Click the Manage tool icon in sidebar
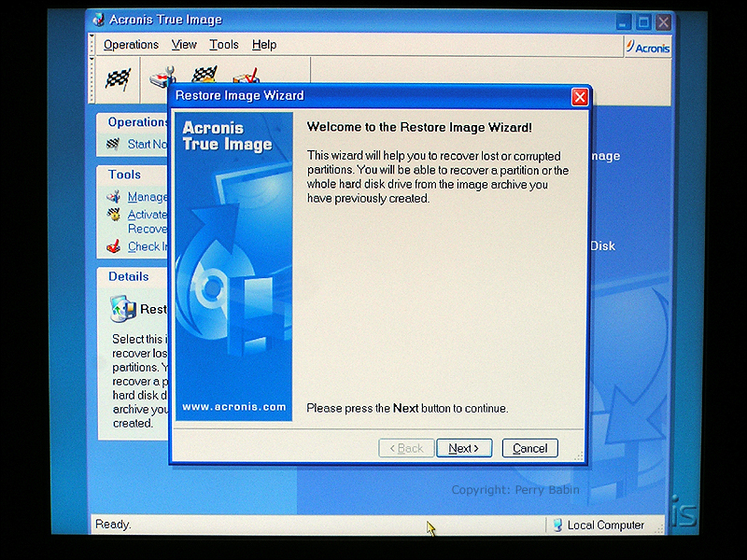 point(113,196)
